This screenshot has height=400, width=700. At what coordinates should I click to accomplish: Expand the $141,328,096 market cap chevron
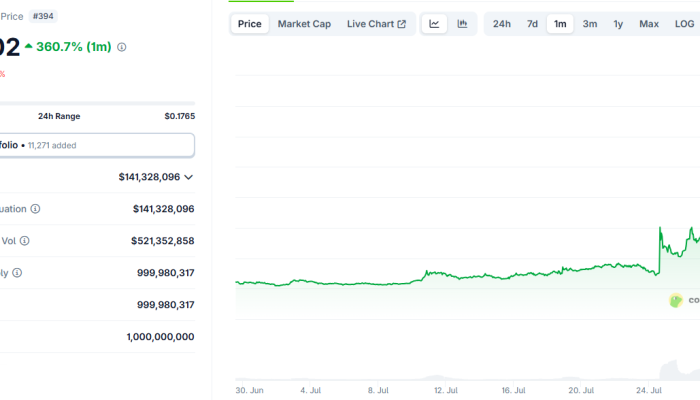(x=188, y=177)
